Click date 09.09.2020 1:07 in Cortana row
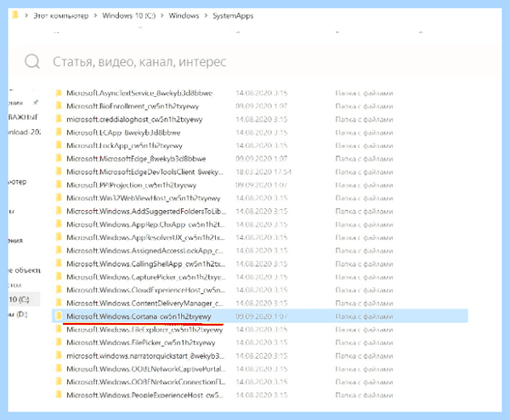Viewport: 510px width, 420px height. (262, 316)
